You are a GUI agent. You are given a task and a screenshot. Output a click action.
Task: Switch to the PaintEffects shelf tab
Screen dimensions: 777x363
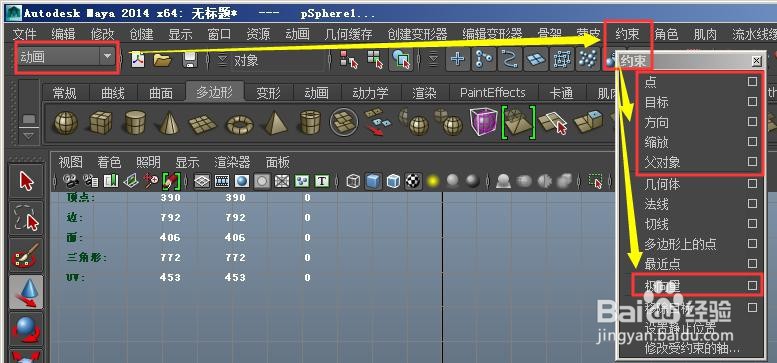click(x=493, y=93)
